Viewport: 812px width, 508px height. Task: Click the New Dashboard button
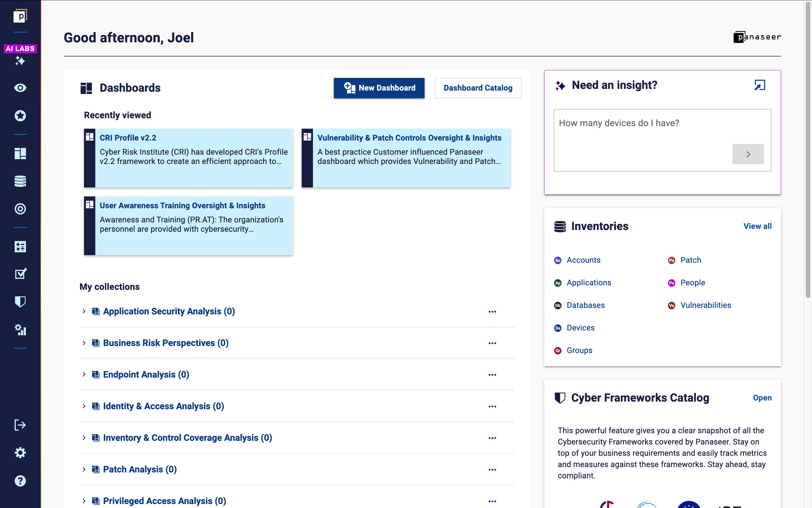pos(379,88)
